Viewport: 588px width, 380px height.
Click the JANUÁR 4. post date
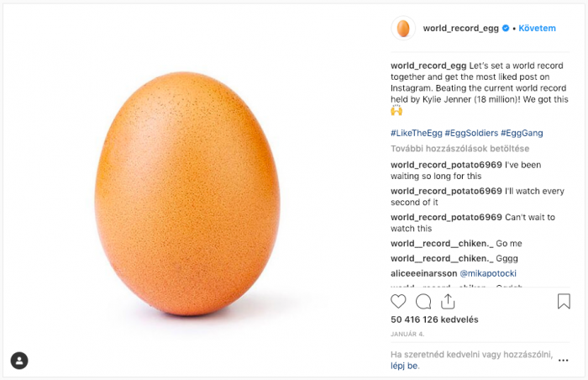pos(406,333)
